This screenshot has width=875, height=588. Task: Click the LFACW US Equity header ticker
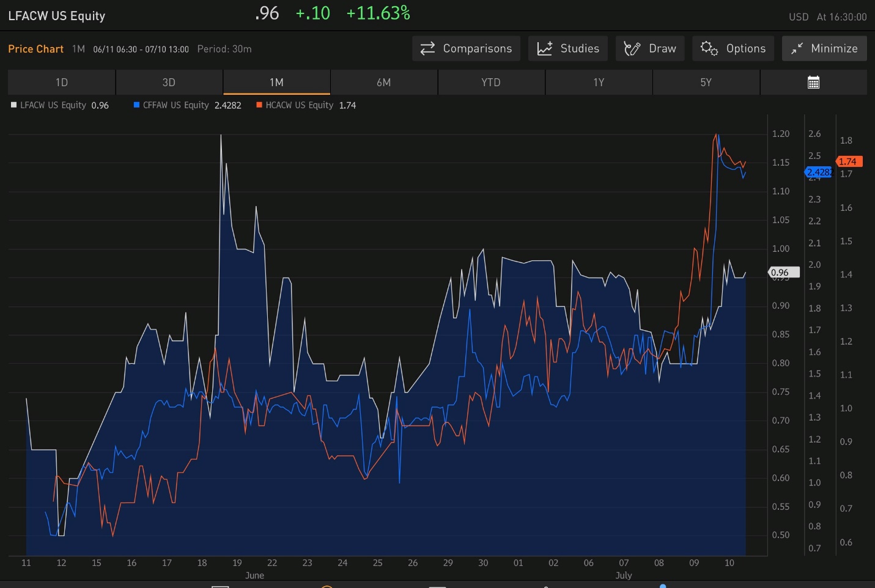click(57, 16)
